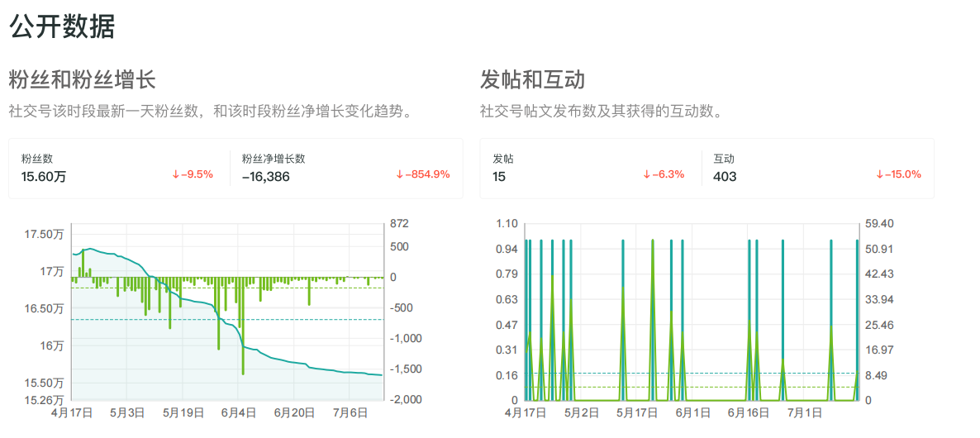
Task: Click the 15.60万 follower count value
Action: pyautogui.click(x=44, y=176)
